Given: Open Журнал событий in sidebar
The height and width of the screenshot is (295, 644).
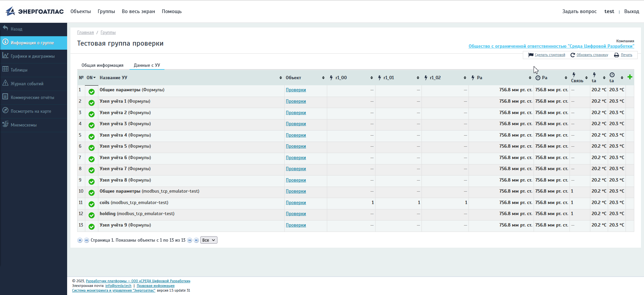Looking at the screenshot, I should pos(27,84).
